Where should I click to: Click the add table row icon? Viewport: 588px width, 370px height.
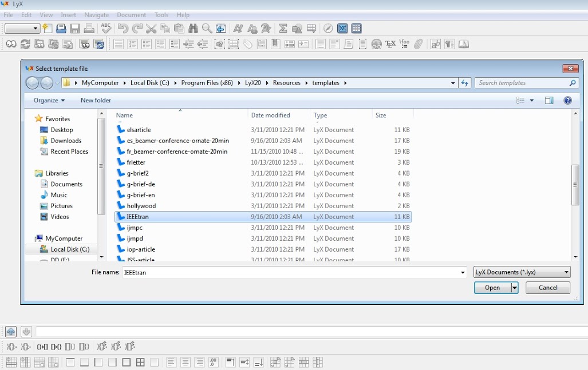point(11,362)
